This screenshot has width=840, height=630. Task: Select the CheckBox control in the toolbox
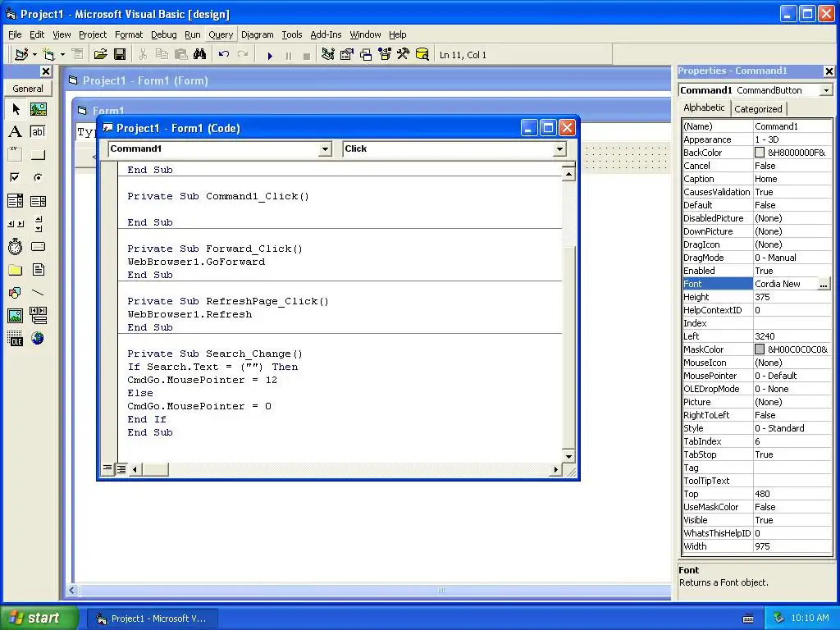pos(16,177)
